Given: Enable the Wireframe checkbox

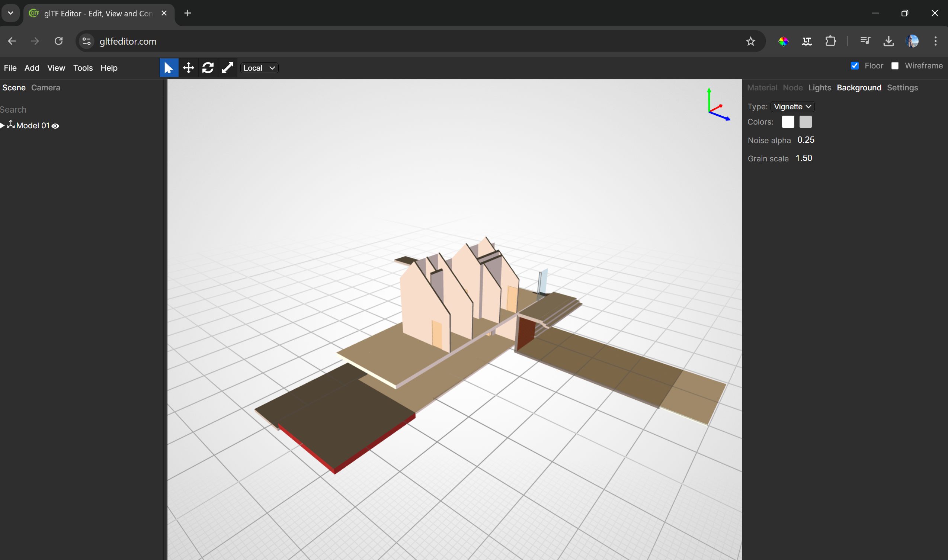Looking at the screenshot, I should coord(895,66).
